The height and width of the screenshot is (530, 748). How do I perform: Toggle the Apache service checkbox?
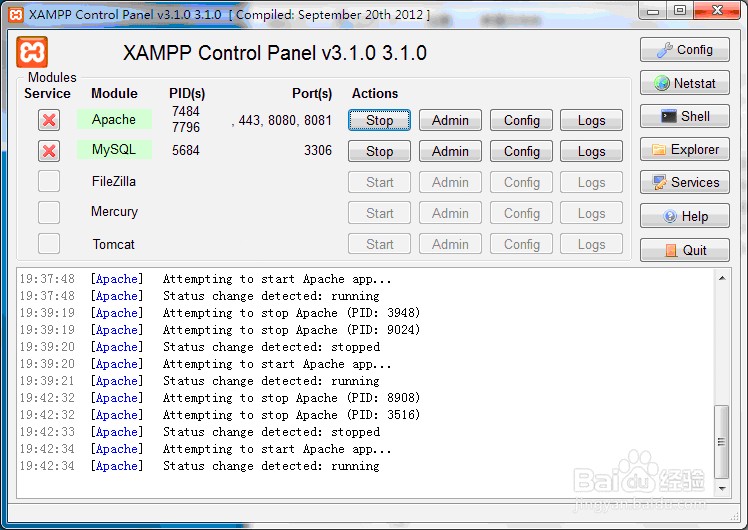click(49, 120)
